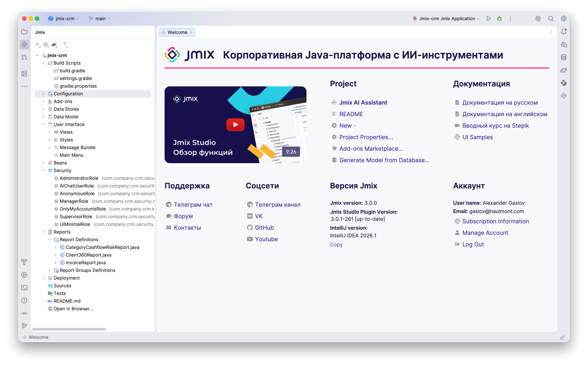
Task: Expand the Views tree node
Action: pos(50,132)
